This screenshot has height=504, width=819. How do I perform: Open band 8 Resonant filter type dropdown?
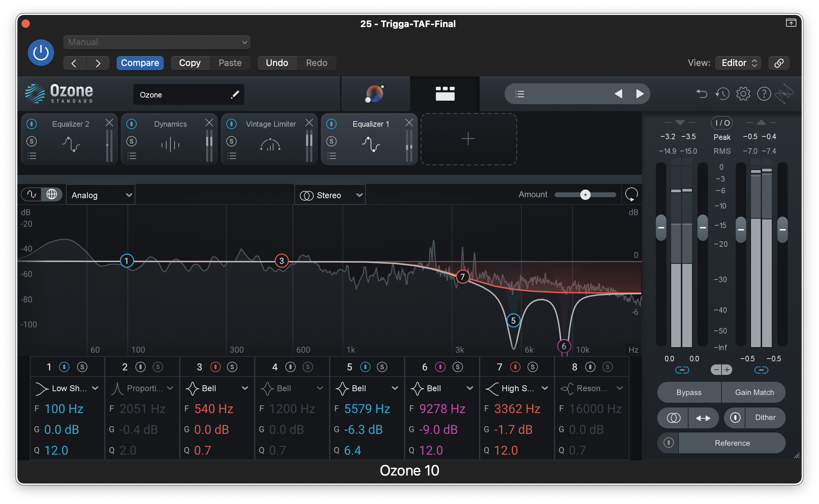[592, 388]
